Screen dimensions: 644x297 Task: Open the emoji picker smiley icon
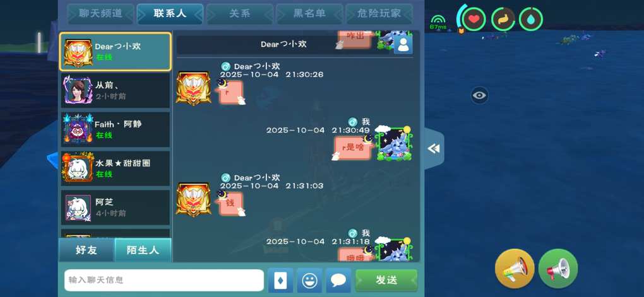[x=309, y=281]
